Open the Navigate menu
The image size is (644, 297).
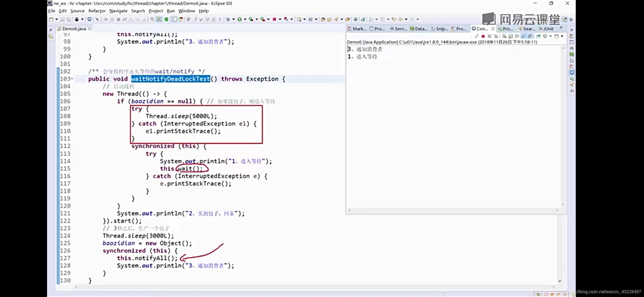pyautogui.click(x=118, y=11)
